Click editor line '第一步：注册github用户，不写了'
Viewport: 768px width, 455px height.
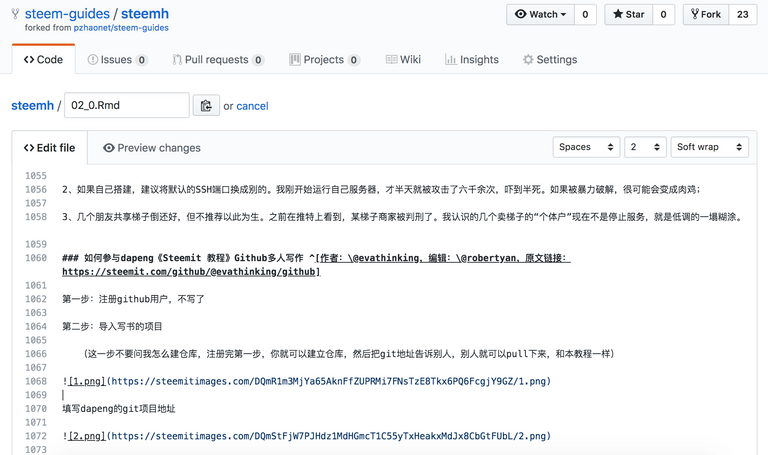click(x=133, y=299)
